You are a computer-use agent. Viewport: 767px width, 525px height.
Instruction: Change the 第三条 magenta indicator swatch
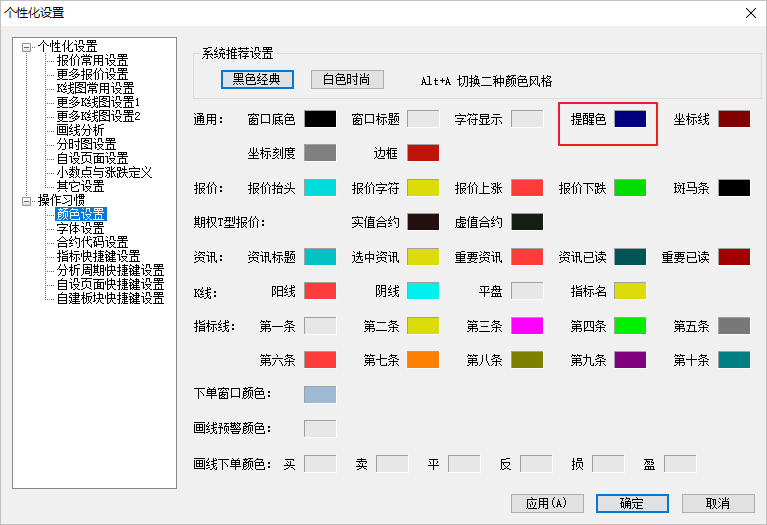point(526,325)
